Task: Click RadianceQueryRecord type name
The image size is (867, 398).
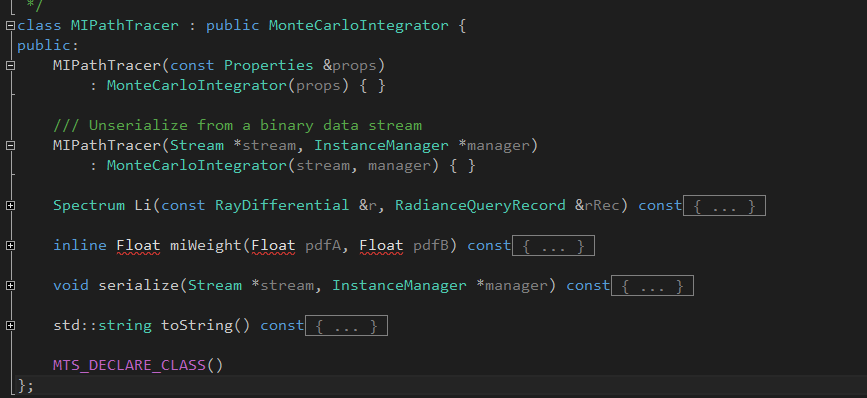Action: tap(480, 206)
